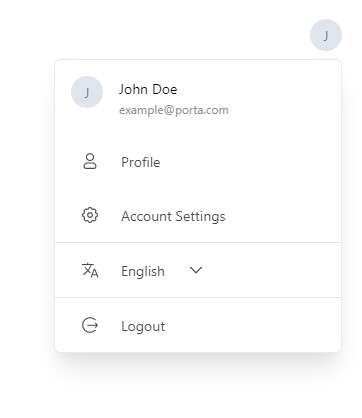Open Account Settings menu item
Image resolution: width=362 pixels, height=418 pixels.
[198, 216]
